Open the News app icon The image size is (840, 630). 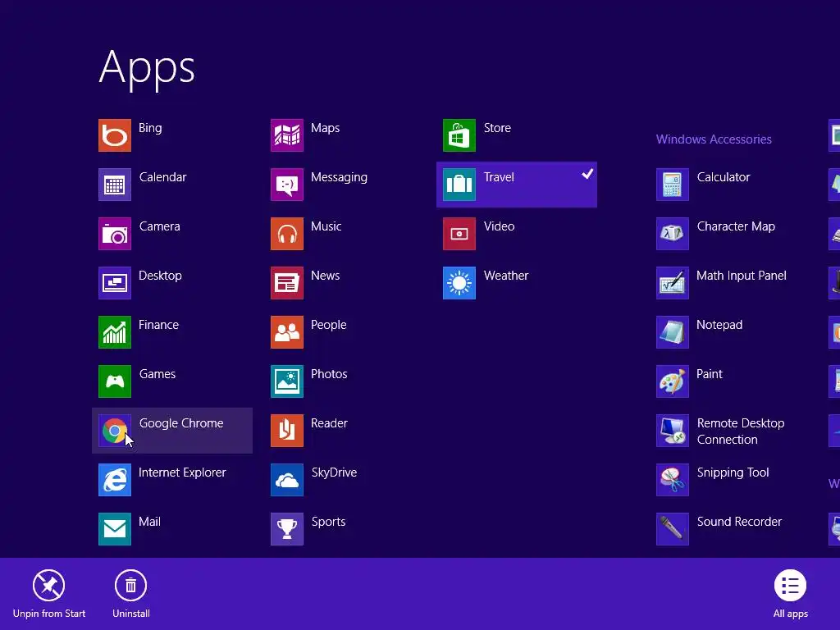(x=287, y=283)
